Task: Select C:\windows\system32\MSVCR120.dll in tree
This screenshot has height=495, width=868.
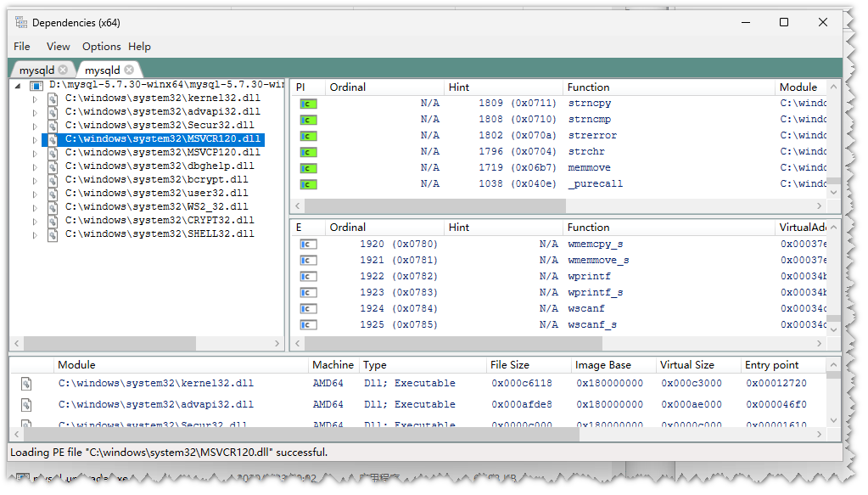Action: click(163, 139)
